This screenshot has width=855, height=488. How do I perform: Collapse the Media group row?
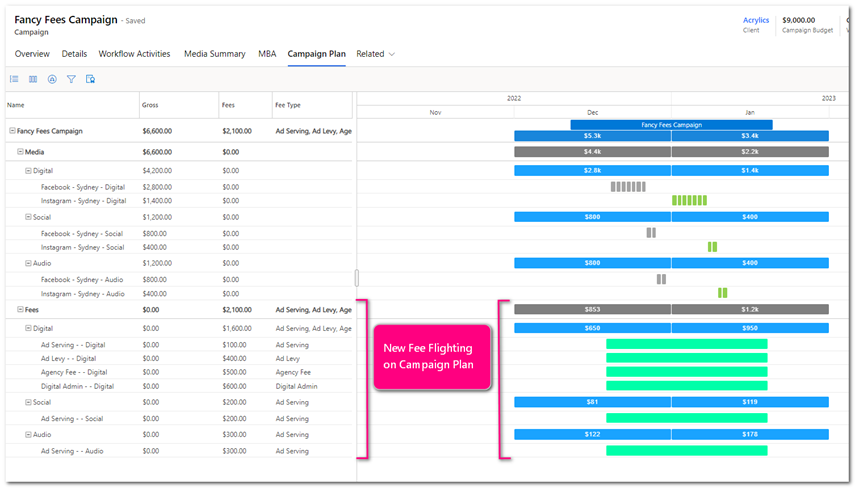pyautogui.click(x=20, y=152)
